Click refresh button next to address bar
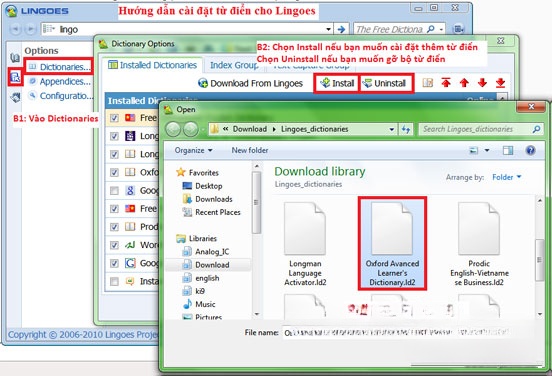This screenshot has width=552, height=376. click(406, 130)
